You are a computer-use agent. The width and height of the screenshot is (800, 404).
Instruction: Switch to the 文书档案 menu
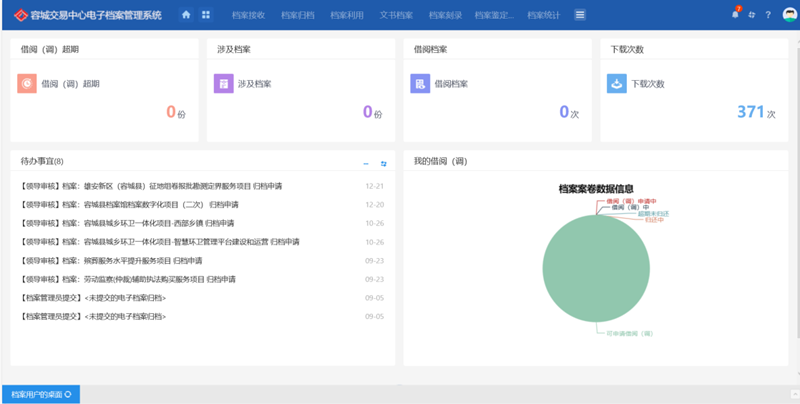pyautogui.click(x=396, y=15)
